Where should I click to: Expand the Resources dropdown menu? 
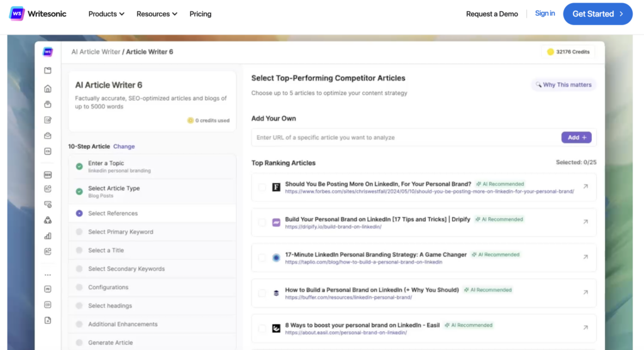click(x=157, y=14)
